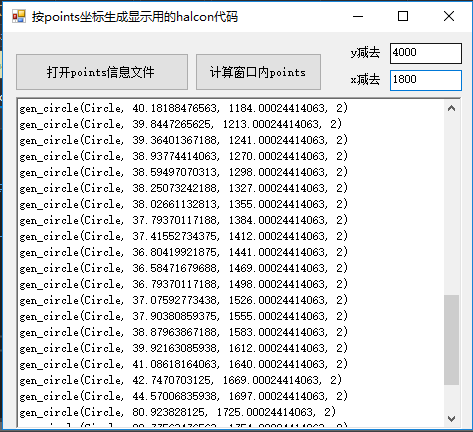Image resolution: width=473 pixels, height=432 pixels.
Task: Click line with 38.25073242188, 1327.00024414063
Action: click(x=183, y=188)
